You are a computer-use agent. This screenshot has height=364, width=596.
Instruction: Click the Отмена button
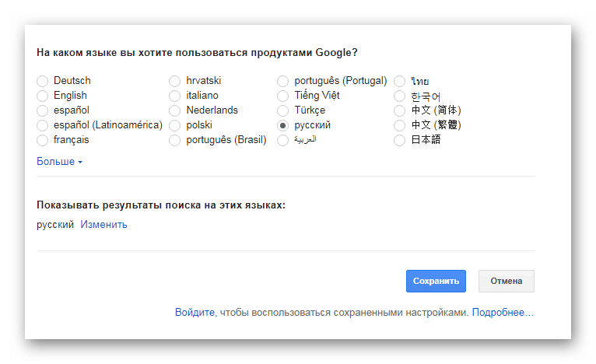point(507,282)
